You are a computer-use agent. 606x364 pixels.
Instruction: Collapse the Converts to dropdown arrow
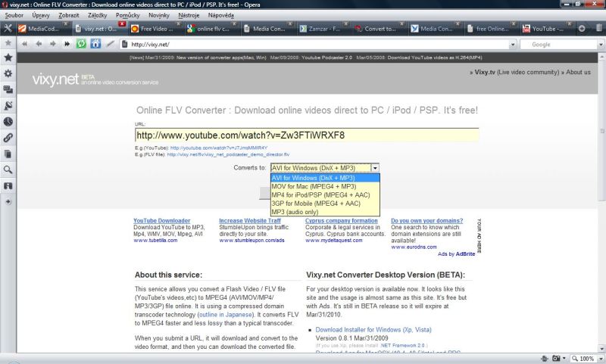pos(374,168)
